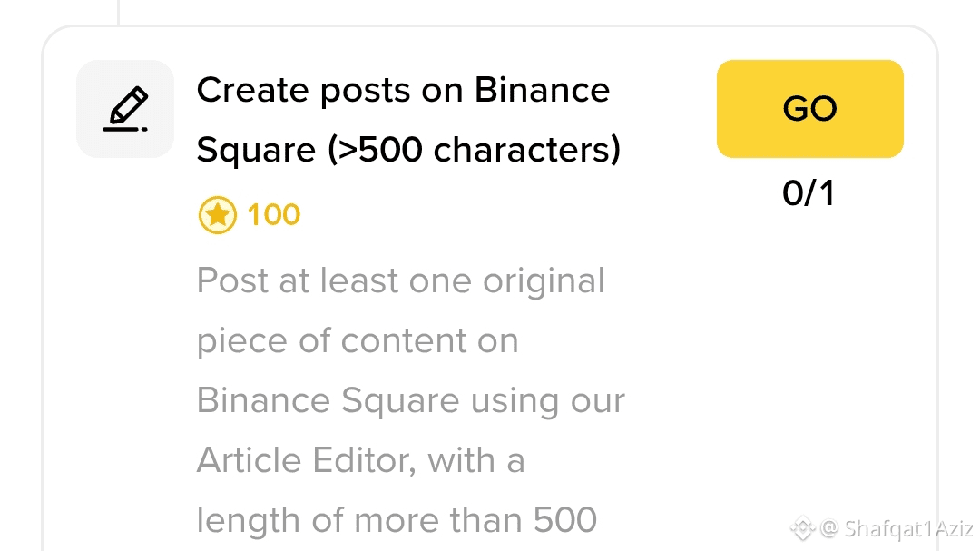The width and height of the screenshot is (980, 551).
Task: Click the vertical timeline line above the card
Action: [x=119, y=11]
